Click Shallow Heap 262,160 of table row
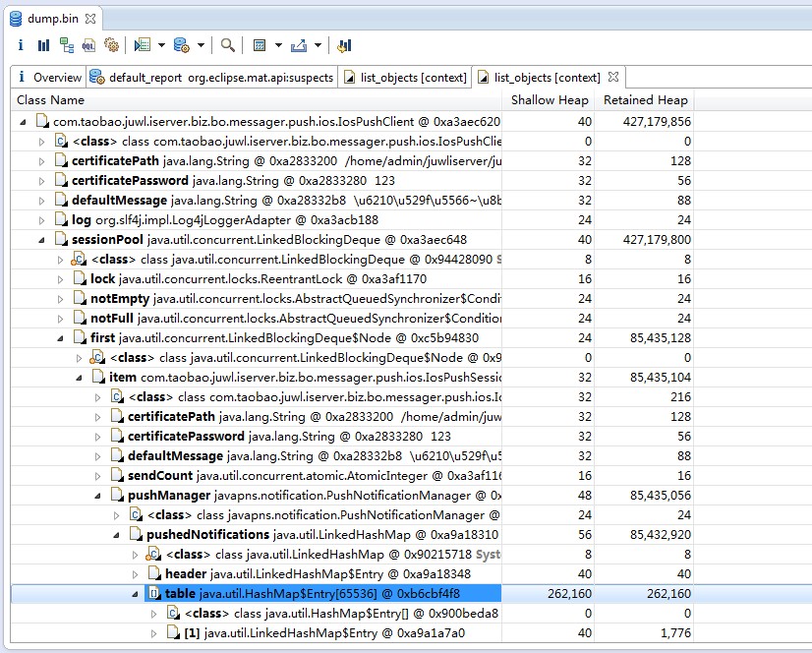 click(569, 593)
